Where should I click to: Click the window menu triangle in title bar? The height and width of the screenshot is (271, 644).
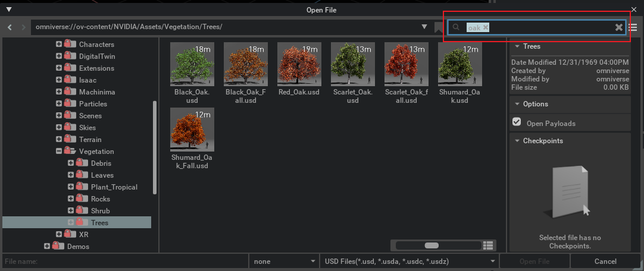(x=9, y=9)
